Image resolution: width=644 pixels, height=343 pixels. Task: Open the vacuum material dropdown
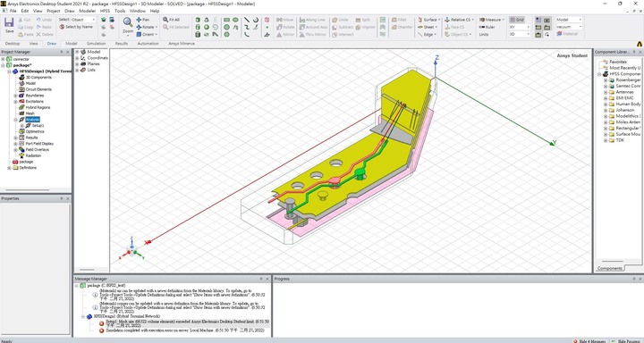569,27
